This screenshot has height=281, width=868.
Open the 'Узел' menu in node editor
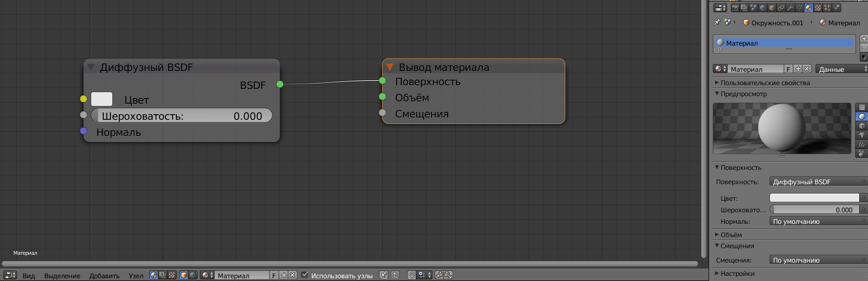(x=136, y=275)
